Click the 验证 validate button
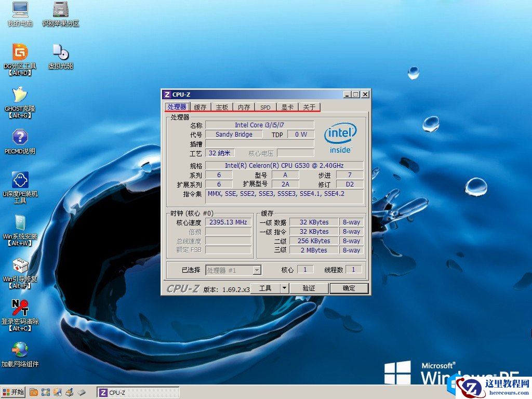Screen dimensions: 532x399 click(x=309, y=288)
